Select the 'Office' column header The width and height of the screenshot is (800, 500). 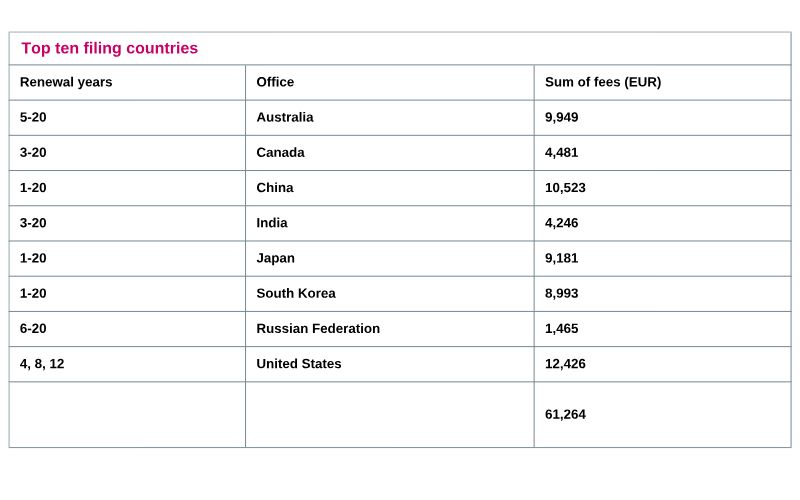[275, 82]
